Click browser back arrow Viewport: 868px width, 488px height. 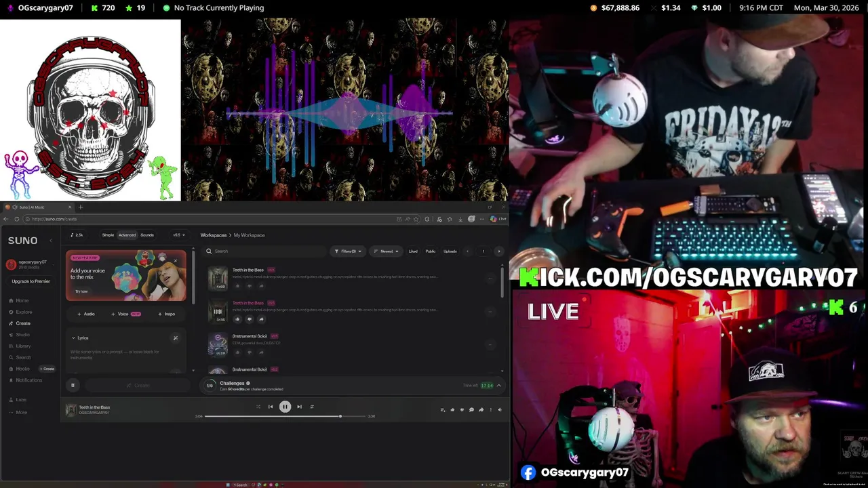click(x=7, y=219)
